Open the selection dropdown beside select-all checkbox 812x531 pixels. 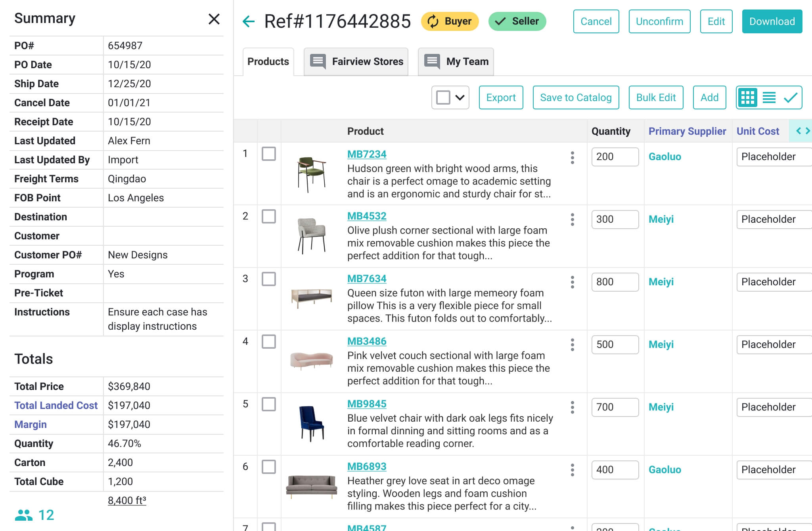click(459, 97)
